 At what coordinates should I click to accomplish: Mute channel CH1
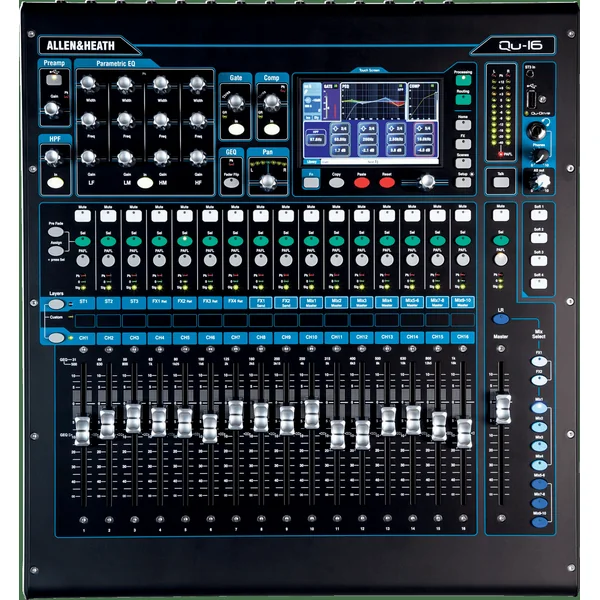pos(83,216)
